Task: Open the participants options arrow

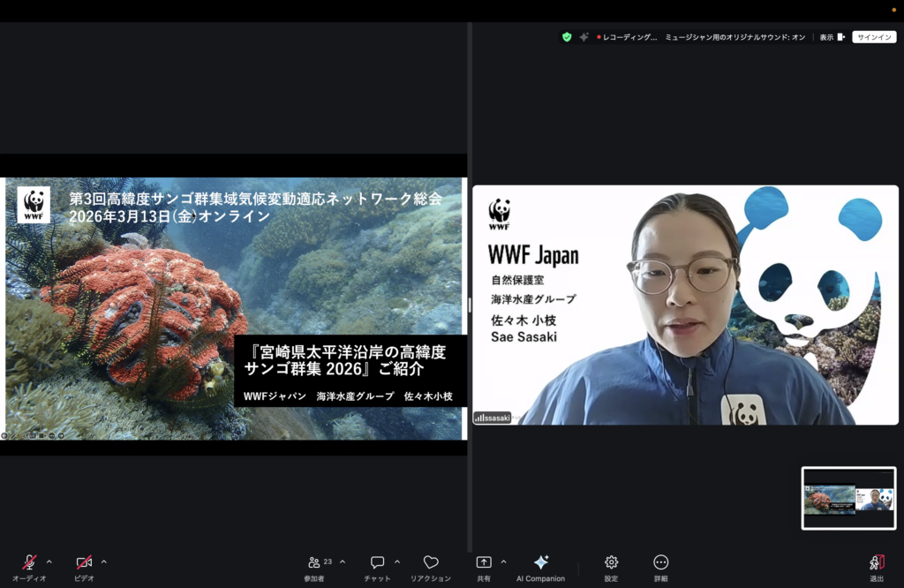Action: click(343, 562)
